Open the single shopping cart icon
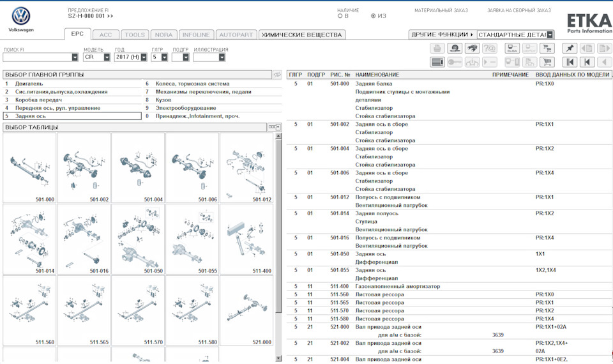The image size is (613, 364). pyautogui.click(x=547, y=62)
